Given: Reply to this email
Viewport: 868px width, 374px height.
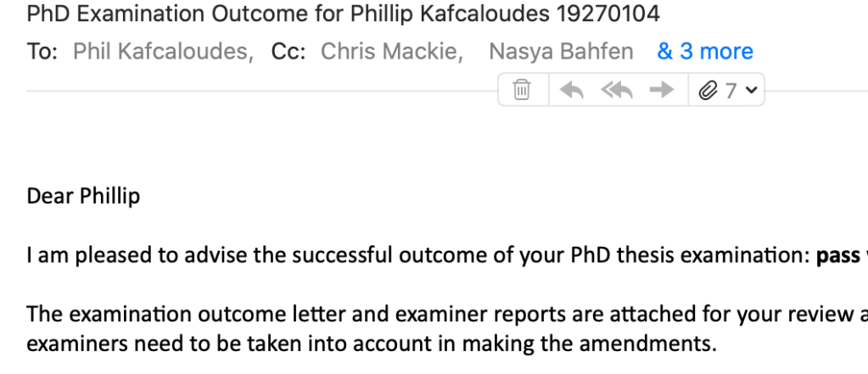Looking at the screenshot, I should (x=572, y=90).
